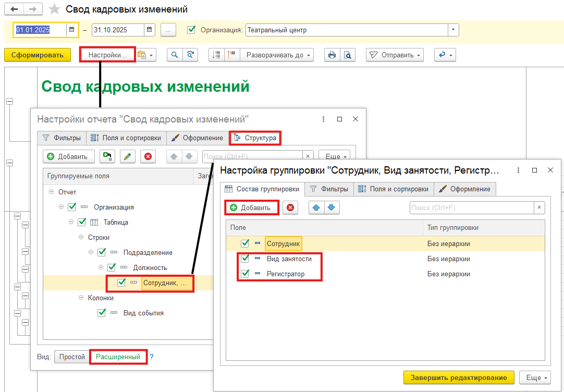Click the question mark help link

coord(152,357)
